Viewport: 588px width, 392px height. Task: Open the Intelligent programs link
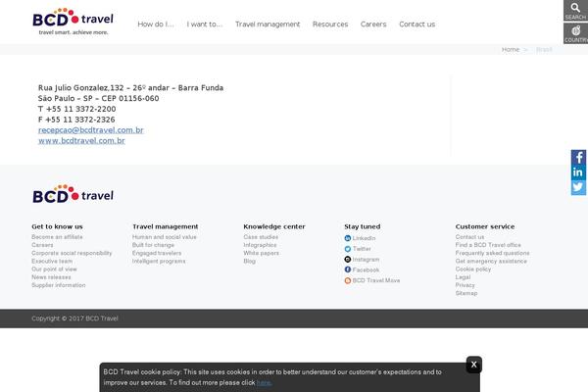tap(159, 261)
